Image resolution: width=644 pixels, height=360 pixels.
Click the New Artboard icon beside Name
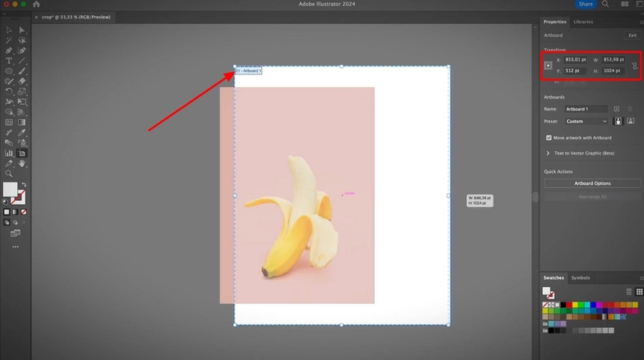tap(617, 109)
